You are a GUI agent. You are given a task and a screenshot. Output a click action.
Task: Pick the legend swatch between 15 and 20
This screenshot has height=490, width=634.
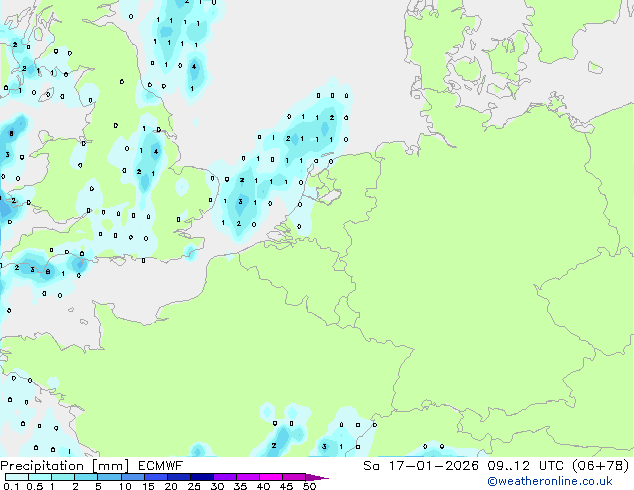pos(155,477)
